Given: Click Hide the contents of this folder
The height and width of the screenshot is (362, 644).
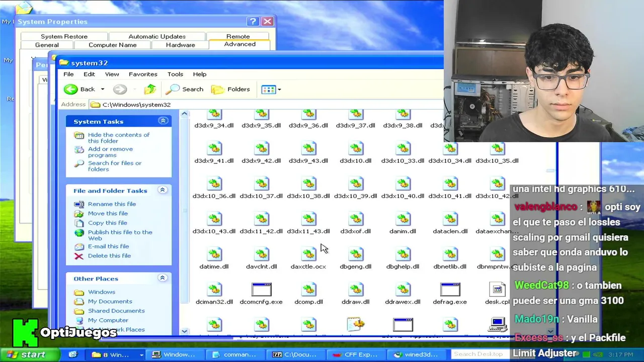Looking at the screenshot, I should pyautogui.click(x=119, y=138).
